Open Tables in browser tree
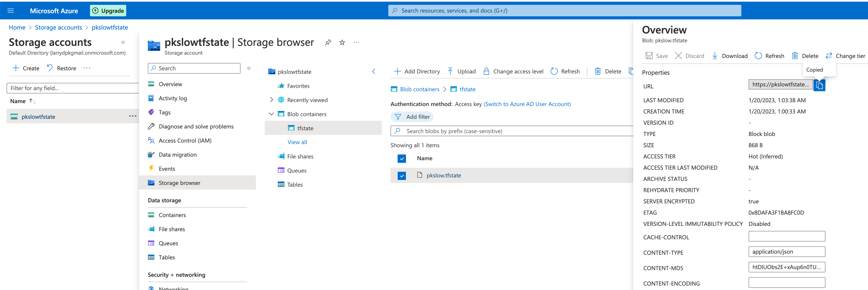 (295, 185)
